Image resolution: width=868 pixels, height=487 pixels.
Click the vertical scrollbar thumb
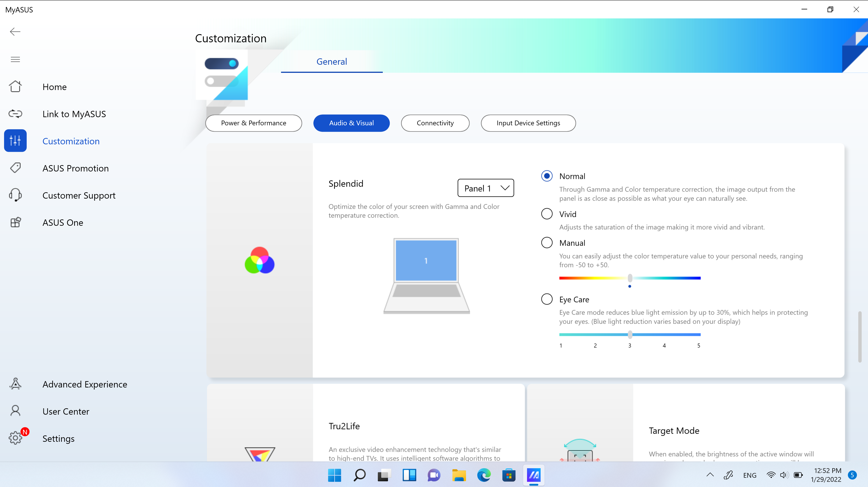pyautogui.click(x=860, y=337)
